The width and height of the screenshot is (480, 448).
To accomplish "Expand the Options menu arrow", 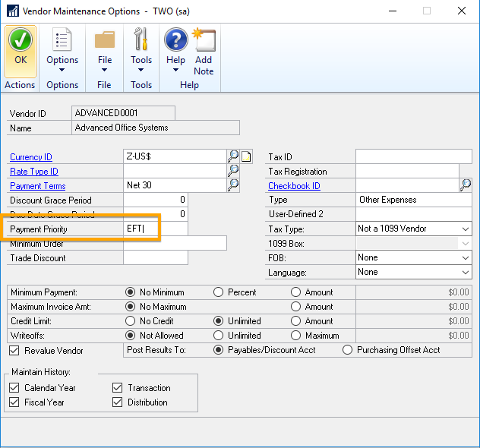I will click(x=62, y=70).
